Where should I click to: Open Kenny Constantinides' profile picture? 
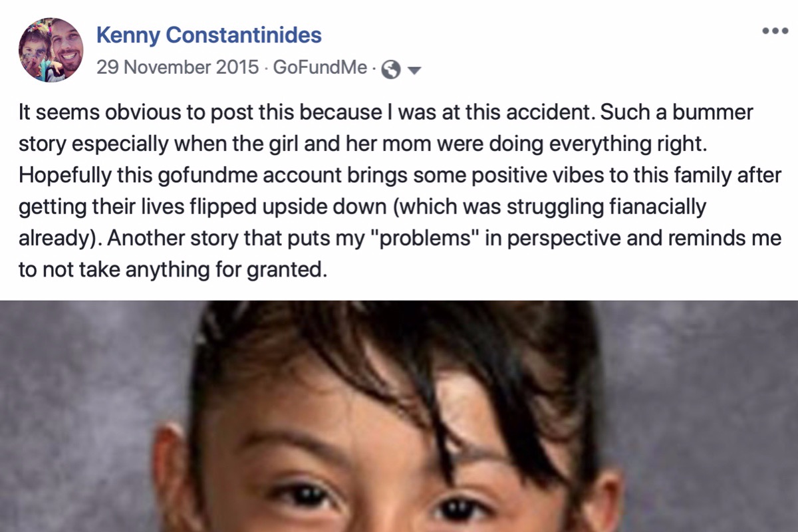click(x=51, y=50)
